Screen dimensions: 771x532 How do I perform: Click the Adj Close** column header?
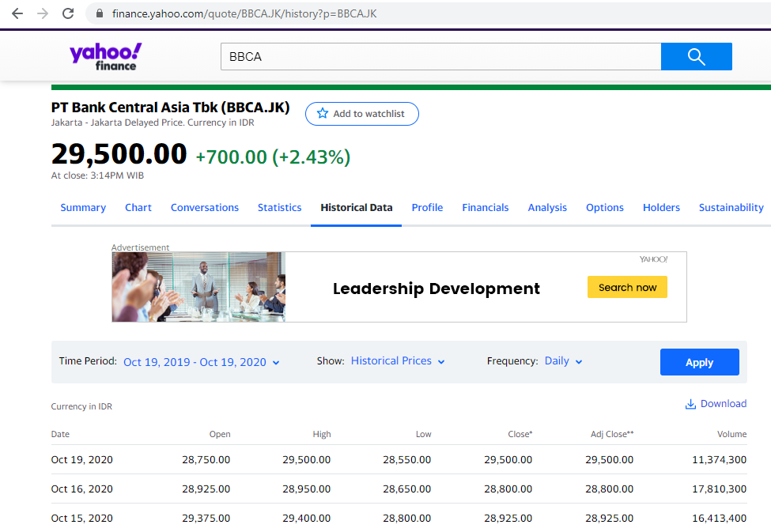click(x=612, y=434)
